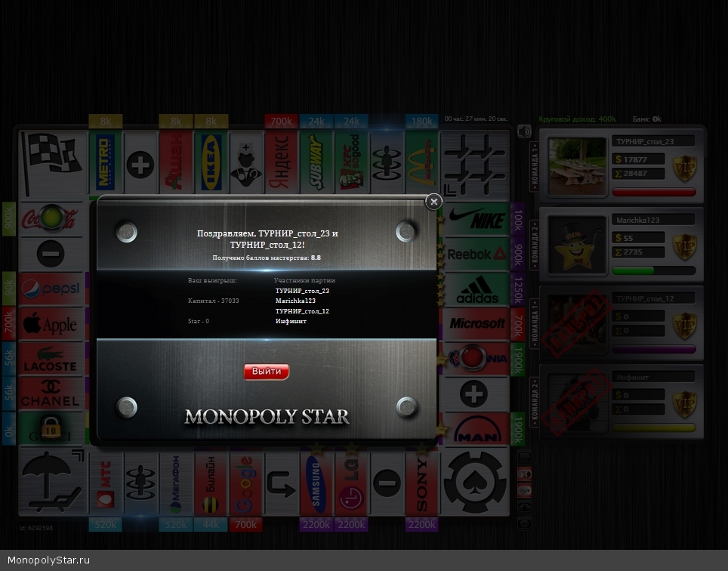Select the Яндекс board cell
Image resolution: width=728 pixels, height=571 pixels.
(x=282, y=162)
